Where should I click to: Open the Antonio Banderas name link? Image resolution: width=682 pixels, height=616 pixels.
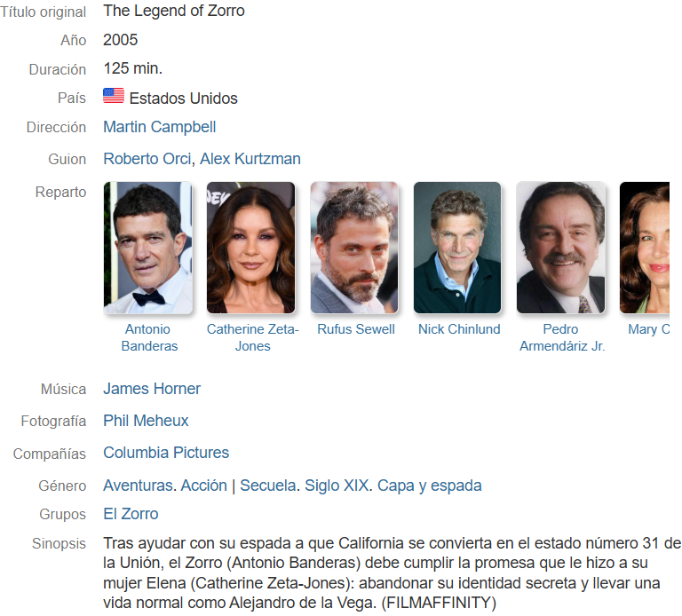(149, 337)
